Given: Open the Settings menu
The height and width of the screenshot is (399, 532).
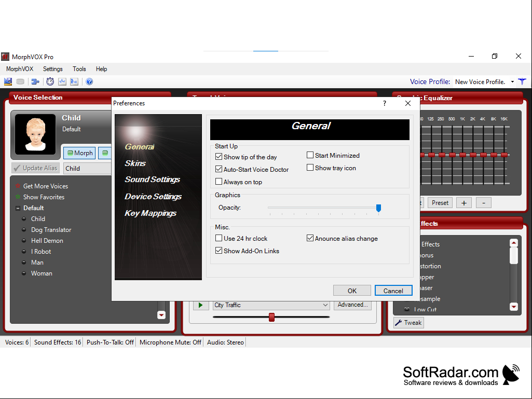Looking at the screenshot, I should (52, 69).
